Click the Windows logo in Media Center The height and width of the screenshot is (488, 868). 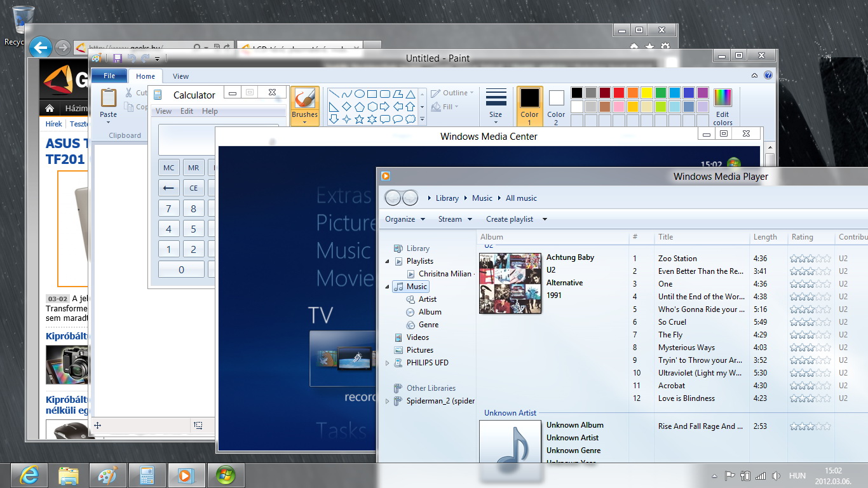pyautogui.click(x=735, y=163)
